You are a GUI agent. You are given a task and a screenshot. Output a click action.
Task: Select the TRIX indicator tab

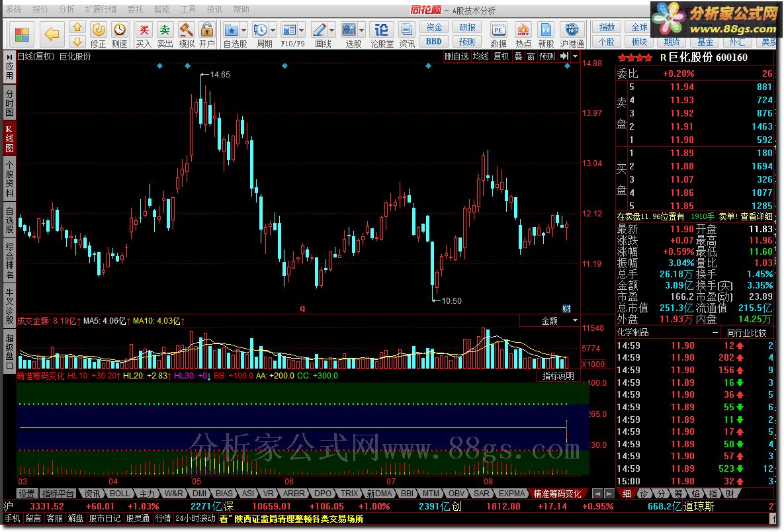coord(349,494)
